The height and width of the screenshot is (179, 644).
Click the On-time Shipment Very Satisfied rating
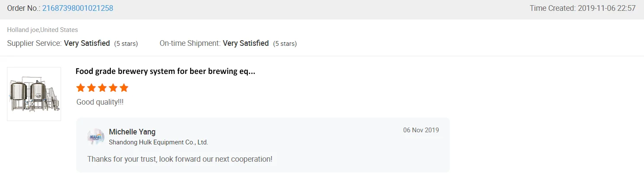[x=246, y=43]
